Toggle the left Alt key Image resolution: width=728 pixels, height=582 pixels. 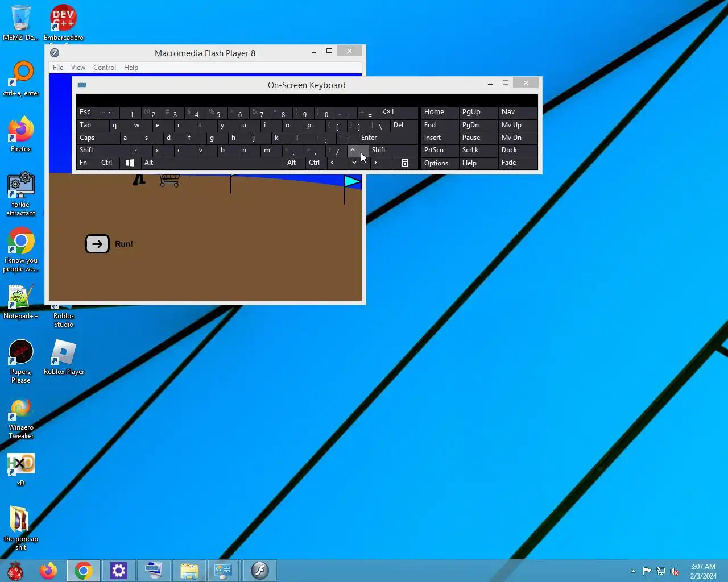click(151, 163)
